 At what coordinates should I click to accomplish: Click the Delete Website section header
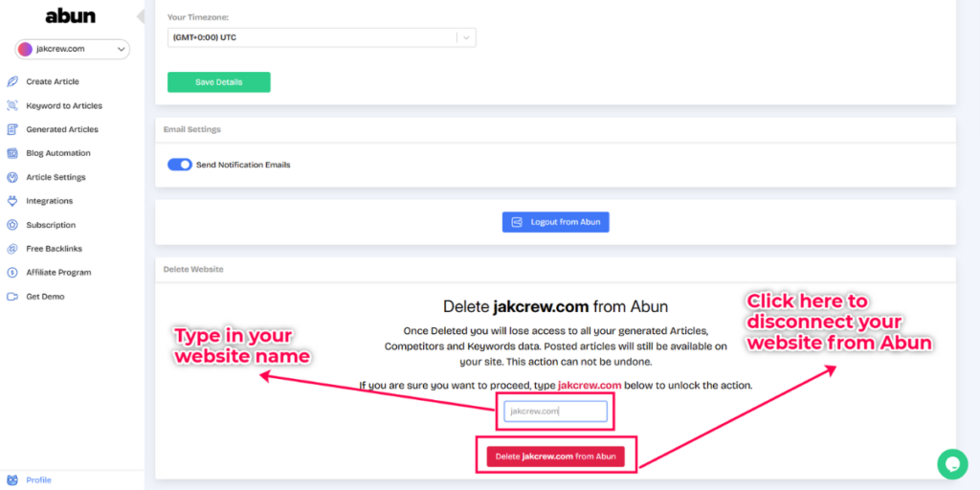tap(193, 269)
